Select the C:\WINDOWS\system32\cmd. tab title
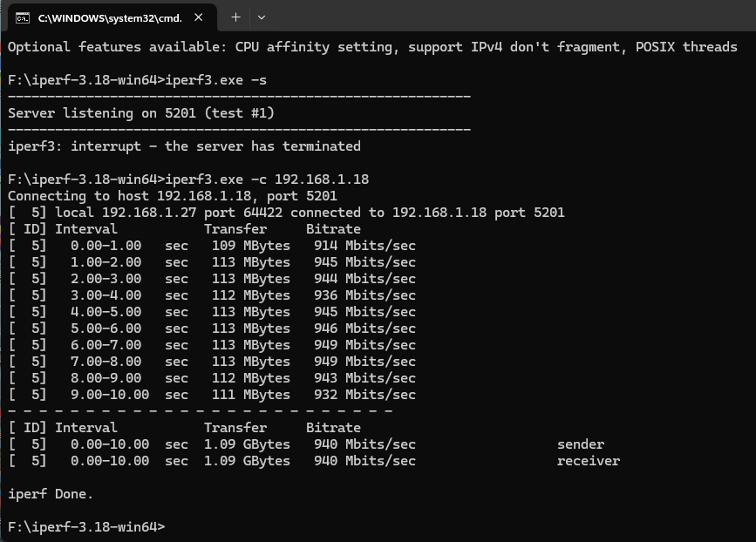This screenshot has height=542, width=756. [x=110, y=18]
